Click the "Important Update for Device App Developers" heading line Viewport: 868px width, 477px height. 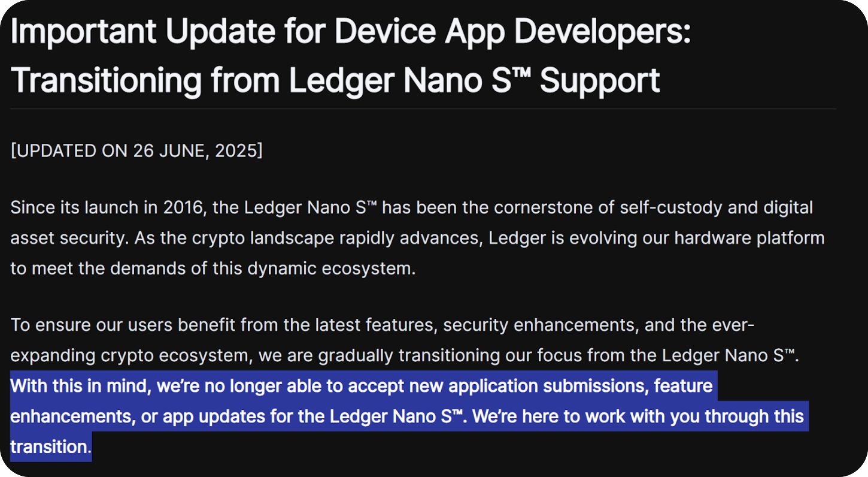(350, 32)
